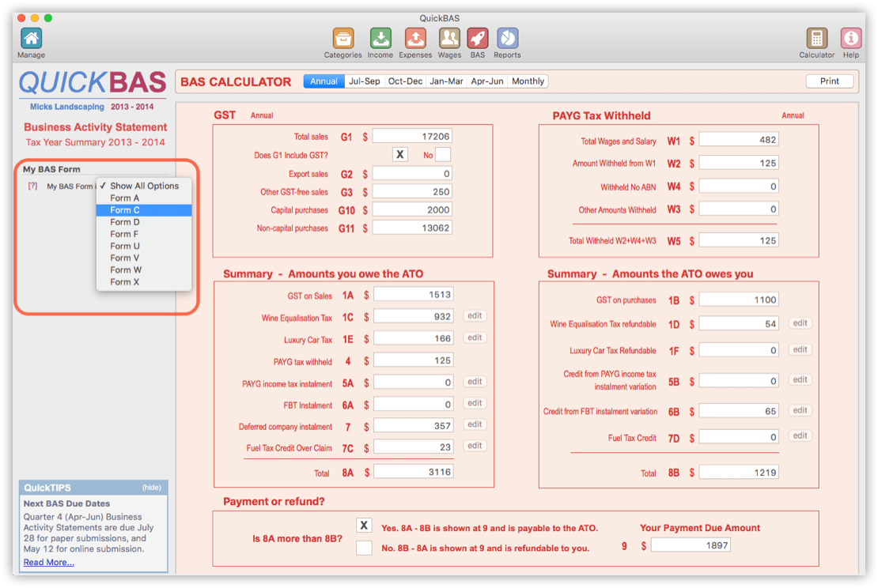Toggle the Yes 8A more than 8B checkbox
Viewport: 878px width, 588px height.
point(364,526)
